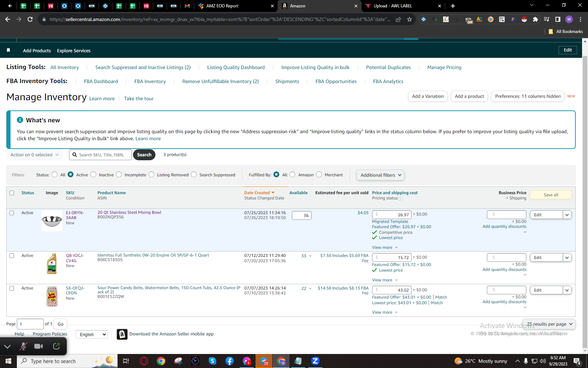The image size is (588, 368).
Task: Click Add a Variation button
Action: [428, 96]
